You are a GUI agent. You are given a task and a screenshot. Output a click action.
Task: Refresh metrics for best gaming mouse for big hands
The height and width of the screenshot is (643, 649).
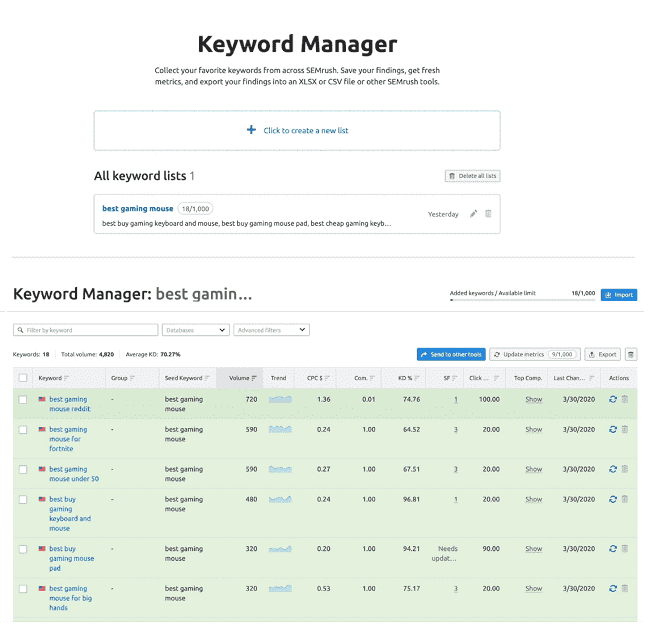coord(613,588)
